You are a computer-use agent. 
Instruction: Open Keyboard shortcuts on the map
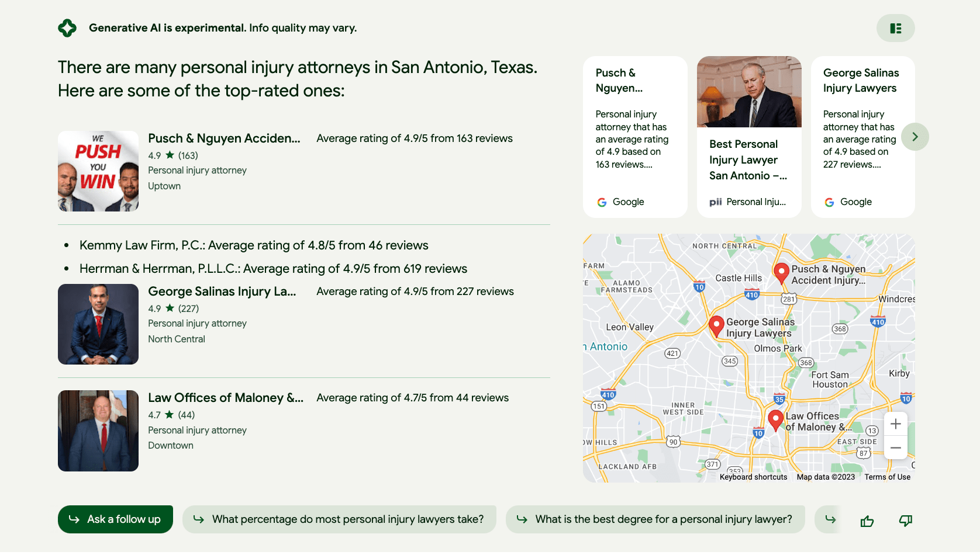[753, 477]
